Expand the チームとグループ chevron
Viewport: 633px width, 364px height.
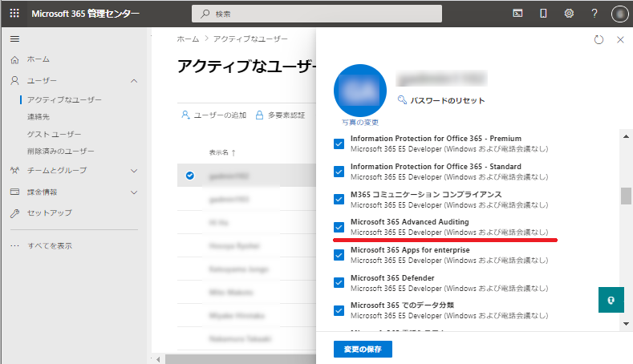point(134,171)
